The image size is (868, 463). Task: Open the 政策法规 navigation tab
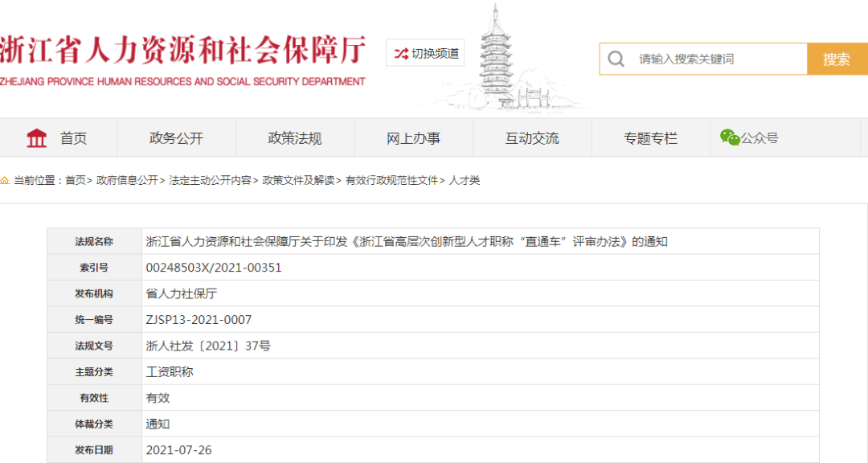coord(295,138)
